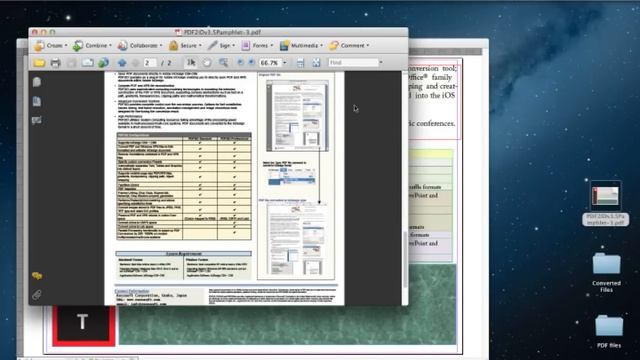
Task: Click the Print icon in the toolbar
Action: (x=56, y=62)
